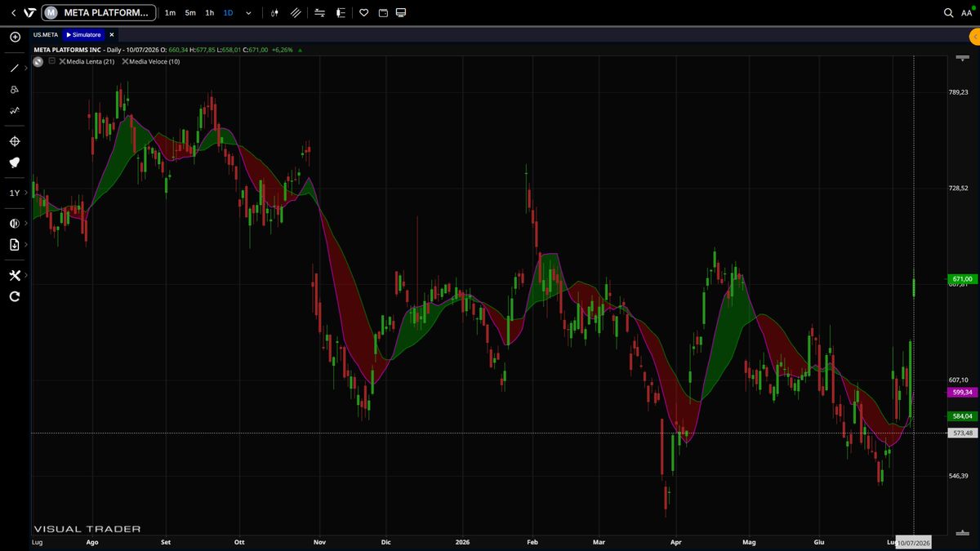Open the wallet portfolio icon
Viewport: 980px width, 551px height.
(382, 13)
